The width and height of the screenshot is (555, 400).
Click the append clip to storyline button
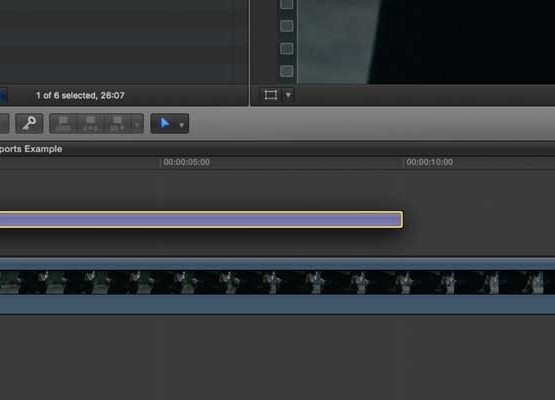117,124
